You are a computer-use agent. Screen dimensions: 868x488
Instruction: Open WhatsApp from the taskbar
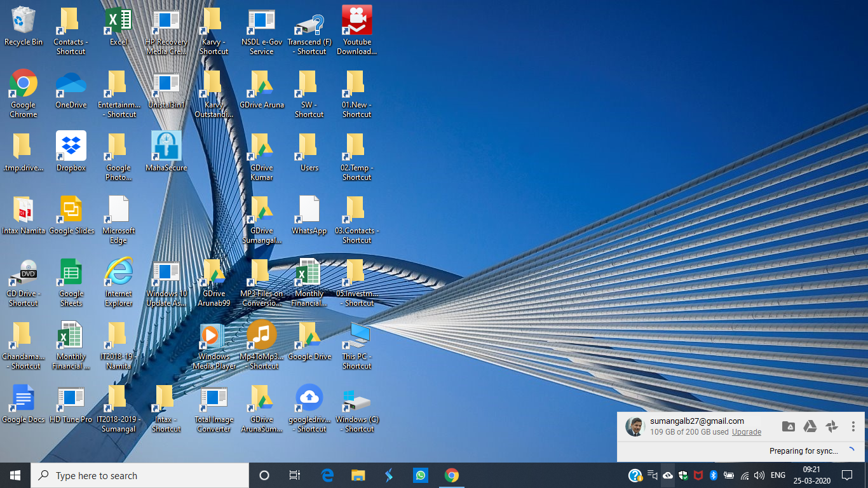pos(420,475)
